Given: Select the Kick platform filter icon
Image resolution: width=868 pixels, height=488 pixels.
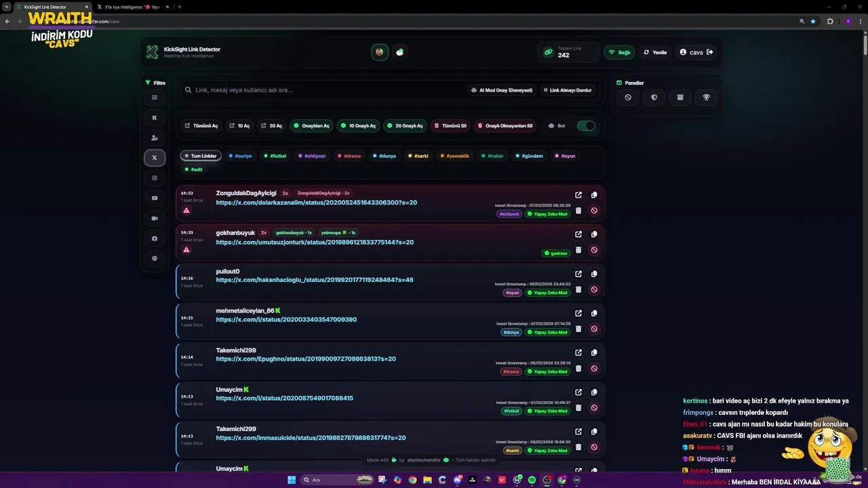Looking at the screenshot, I should tap(155, 117).
